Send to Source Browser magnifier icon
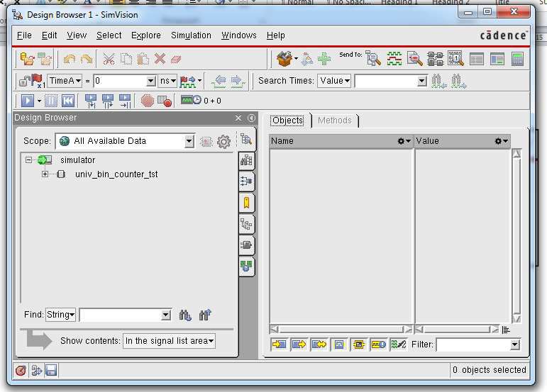Screen dimensions: 547x392 pyautogui.click(x=415, y=59)
